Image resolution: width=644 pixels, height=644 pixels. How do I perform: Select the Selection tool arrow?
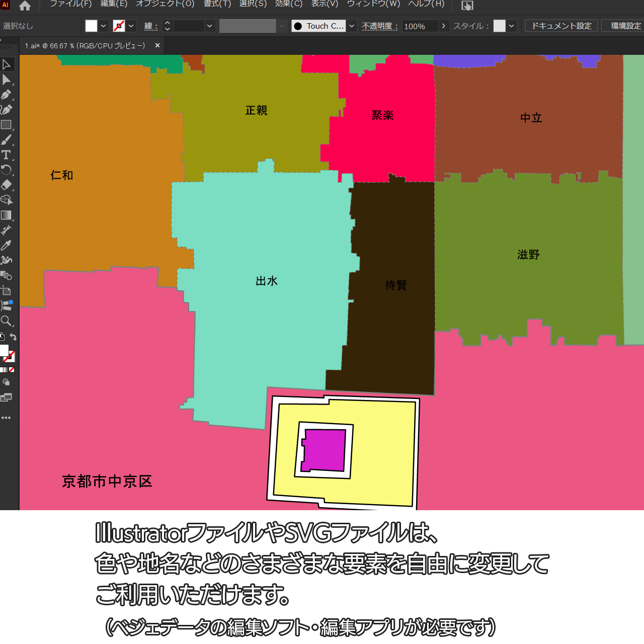click(x=7, y=64)
